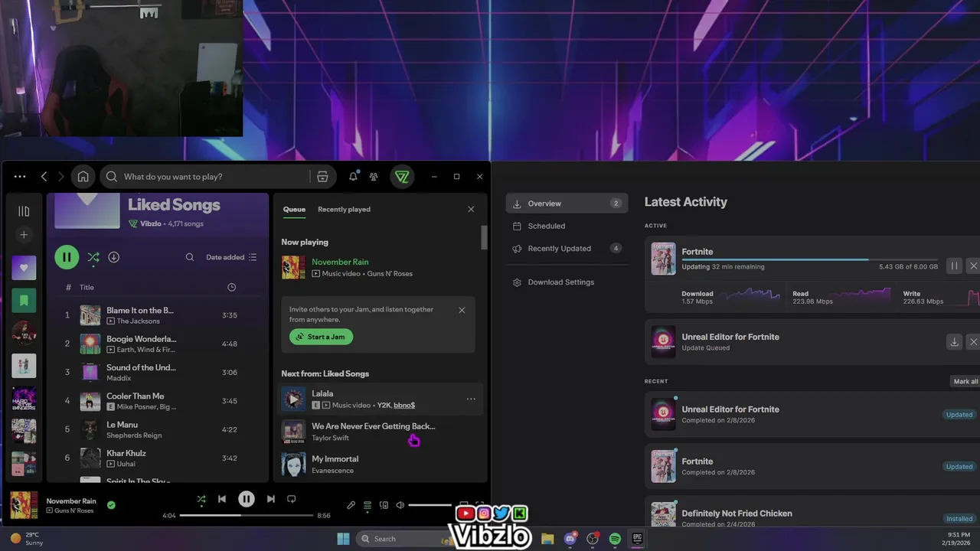Viewport: 980px width, 551px height.
Task: Toggle shuffle for Liked Songs playlist
Action: click(93, 257)
